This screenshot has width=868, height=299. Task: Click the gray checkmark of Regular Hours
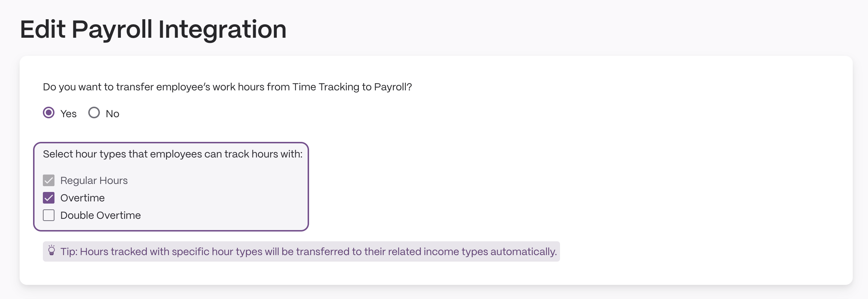[x=49, y=180]
